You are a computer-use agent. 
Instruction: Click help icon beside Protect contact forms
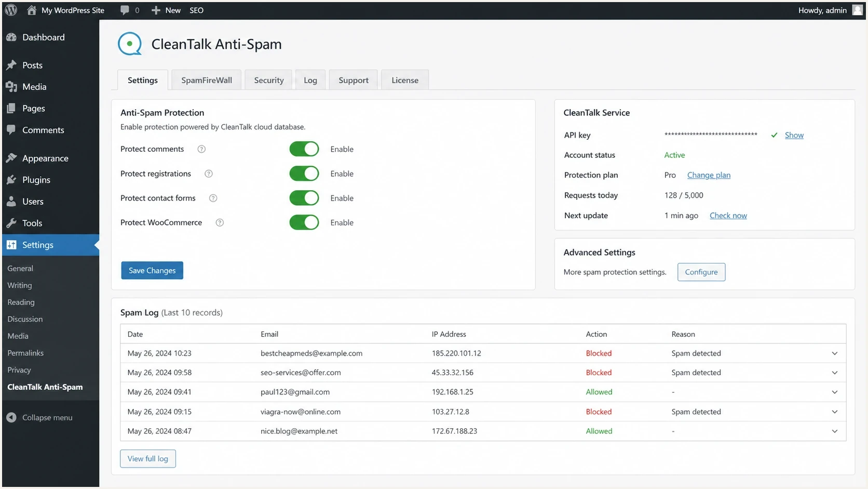(x=213, y=198)
